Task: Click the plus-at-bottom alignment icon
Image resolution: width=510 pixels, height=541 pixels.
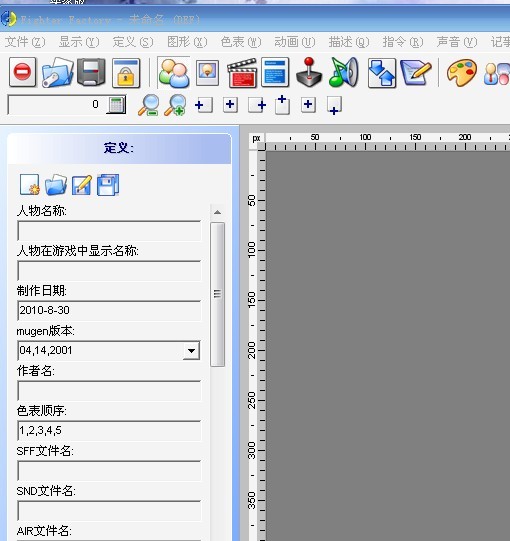Action: click(334, 106)
